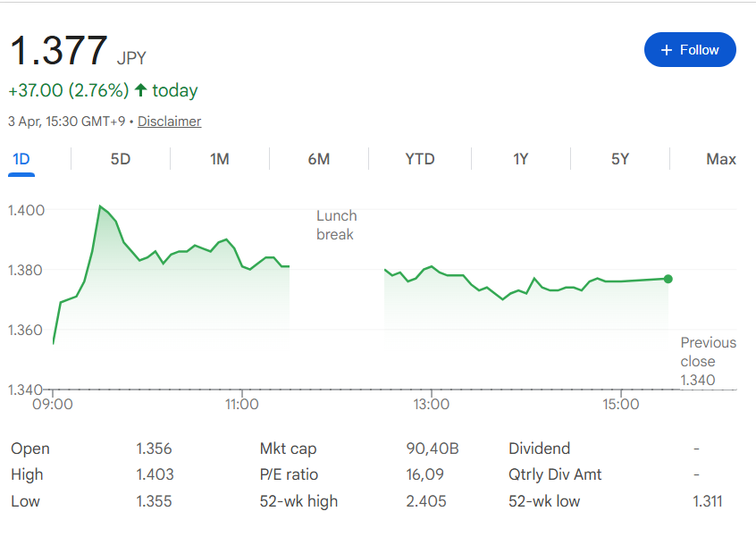Viewport: 756px width, 545px height.
Task: Click the 1.400 y-axis label
Action: [x=26, y=210]
